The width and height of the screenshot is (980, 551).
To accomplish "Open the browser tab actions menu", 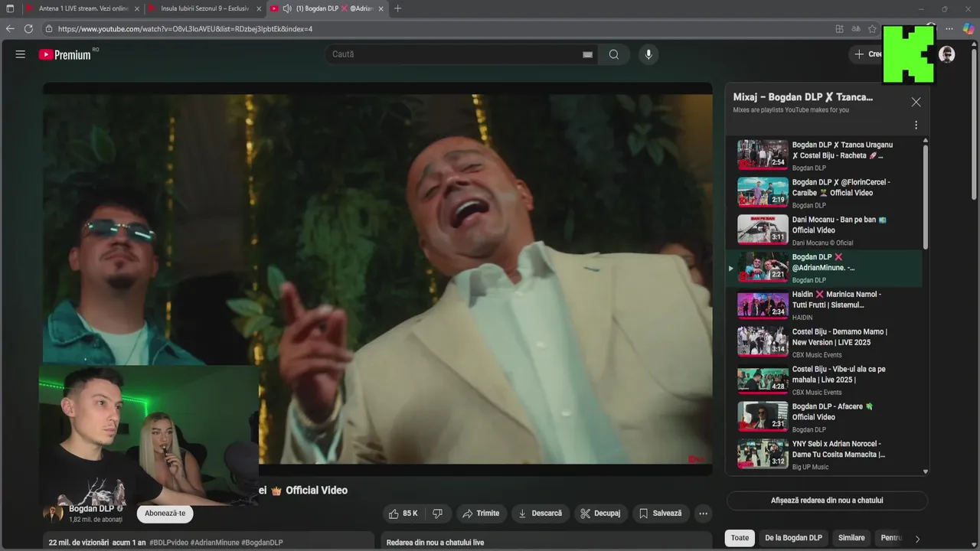I will coord(10,8).
